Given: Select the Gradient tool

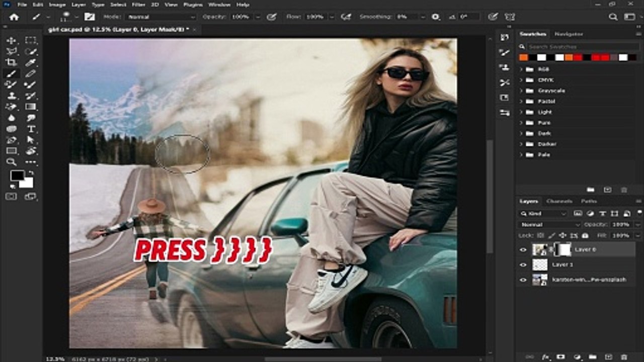Looking at the screenshot, I should click(x=31, y=107).
